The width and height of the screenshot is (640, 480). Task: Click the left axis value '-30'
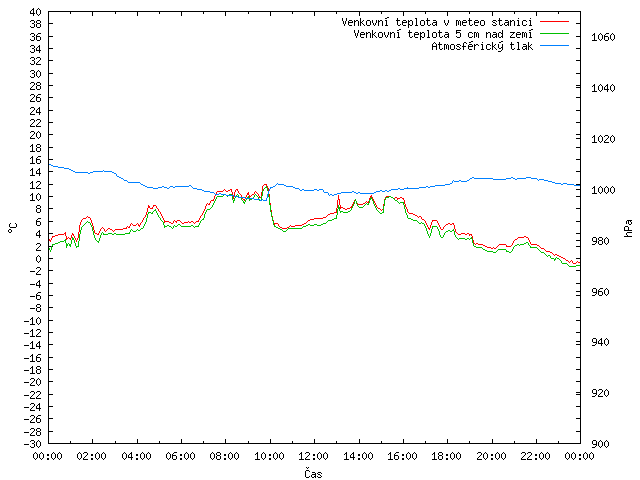(x=33, y=444)
